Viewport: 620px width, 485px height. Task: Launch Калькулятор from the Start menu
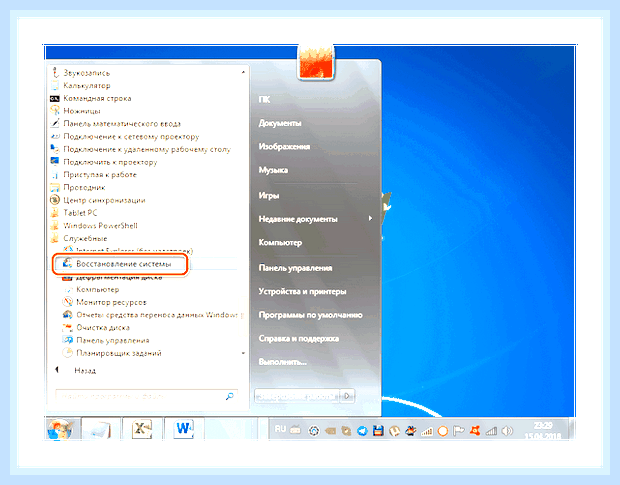87,85
